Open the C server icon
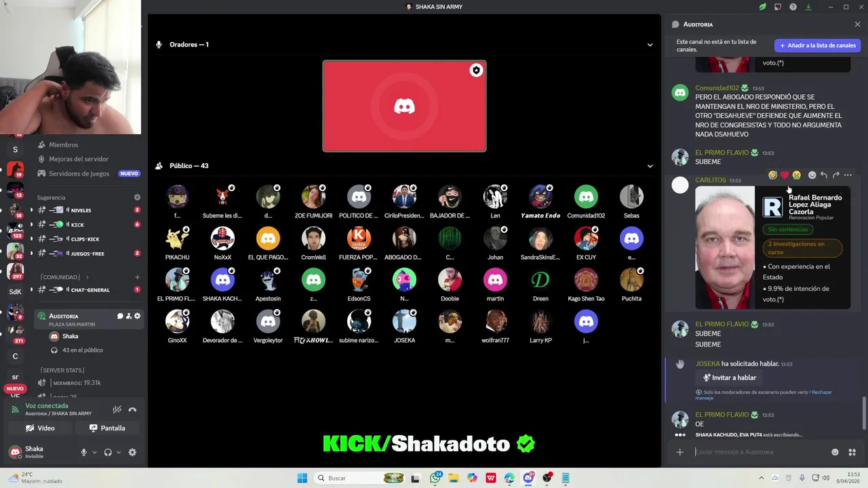This screenshot has width=868, height=488. (x=15, y=357)
